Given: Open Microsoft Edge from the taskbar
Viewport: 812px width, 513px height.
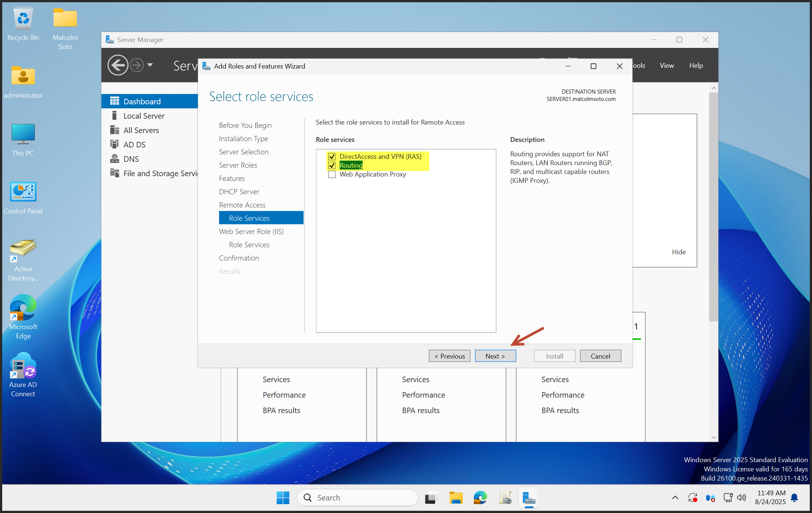Looking at the screenshot, I should tap(480, 498).
